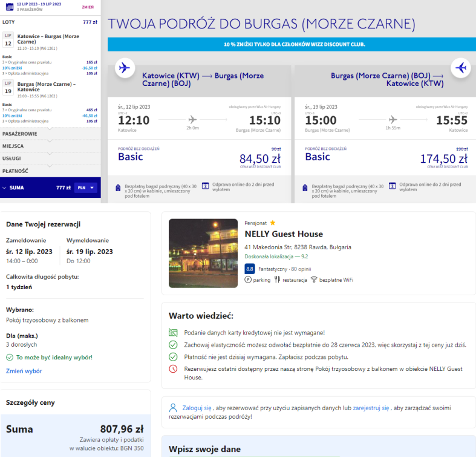476x458 pixels.
Task: Click the parking icon under NELLY Guest House
Action: click(248, 280)
